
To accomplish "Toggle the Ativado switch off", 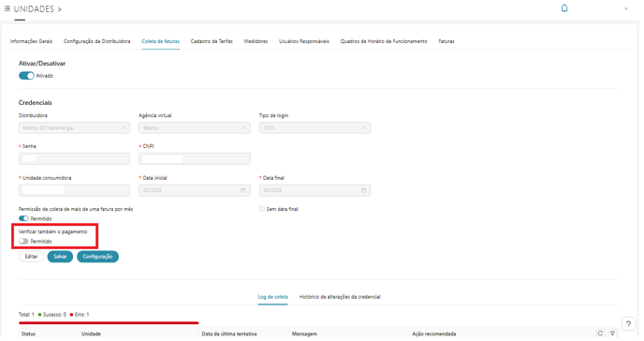I will click(x=26, y=76).
